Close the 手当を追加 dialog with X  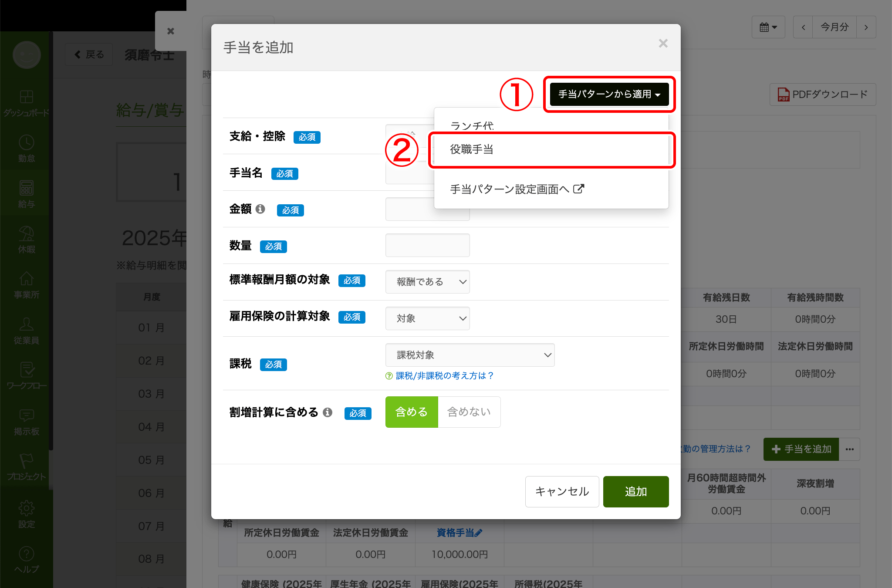tap(663, 44)
